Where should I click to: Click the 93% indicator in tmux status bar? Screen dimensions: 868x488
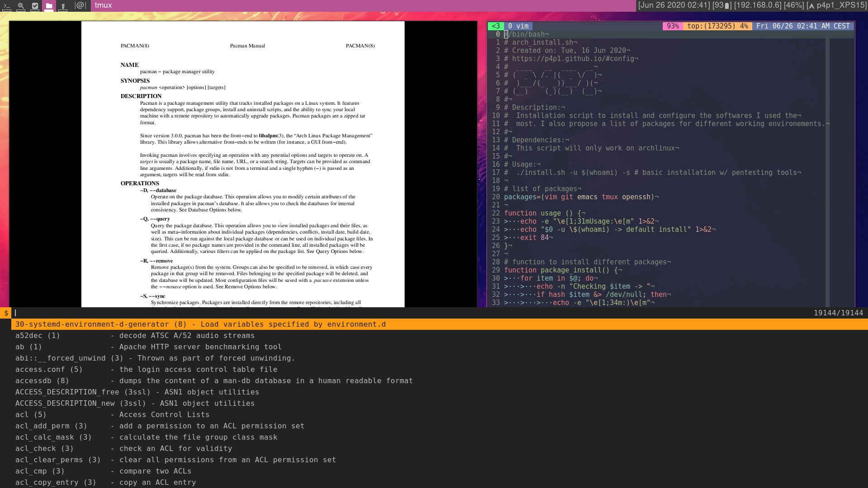click(673, 26)
